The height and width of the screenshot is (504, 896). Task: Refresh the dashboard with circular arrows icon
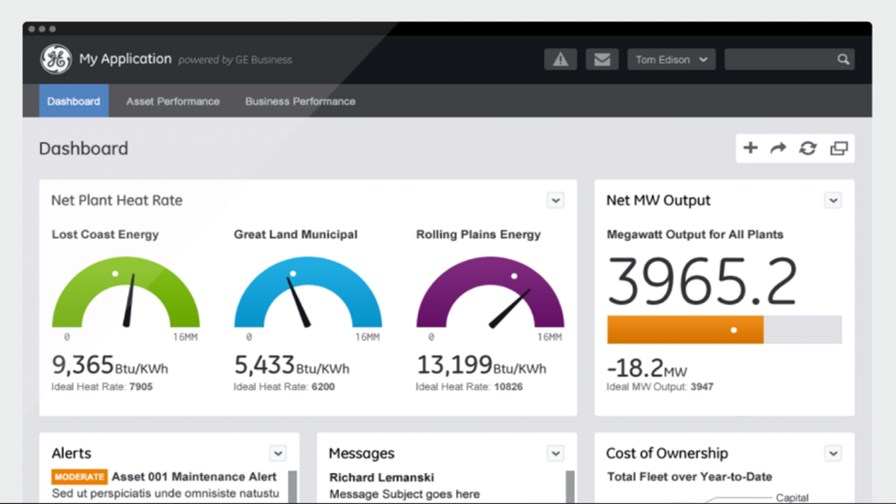tap(807, 149)
